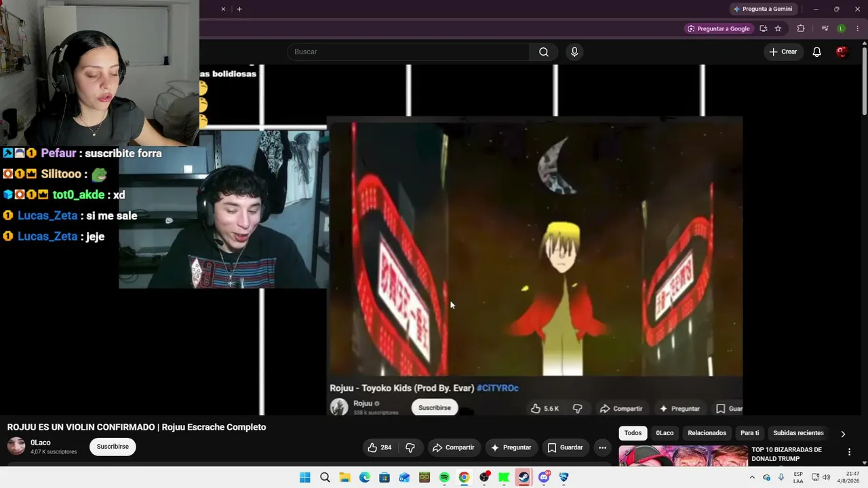Screen dimensions: 868x488
Task: Click the install app icon in address bar
Action: click(763, 28)
